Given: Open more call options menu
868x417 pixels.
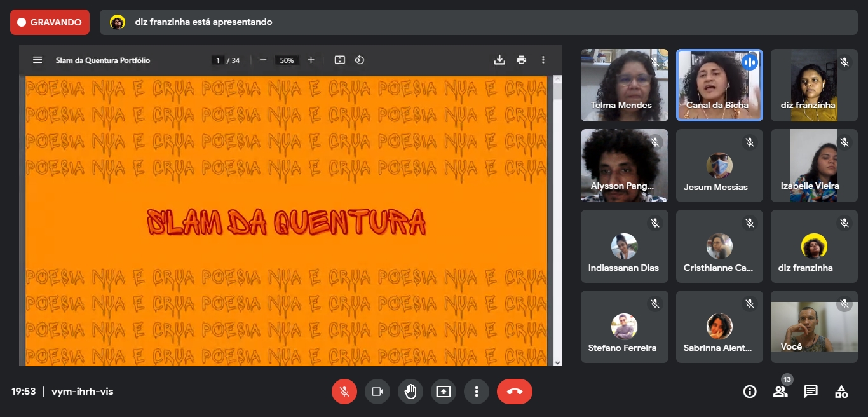Looking at the screenshot, I should [x=477, y=392].
